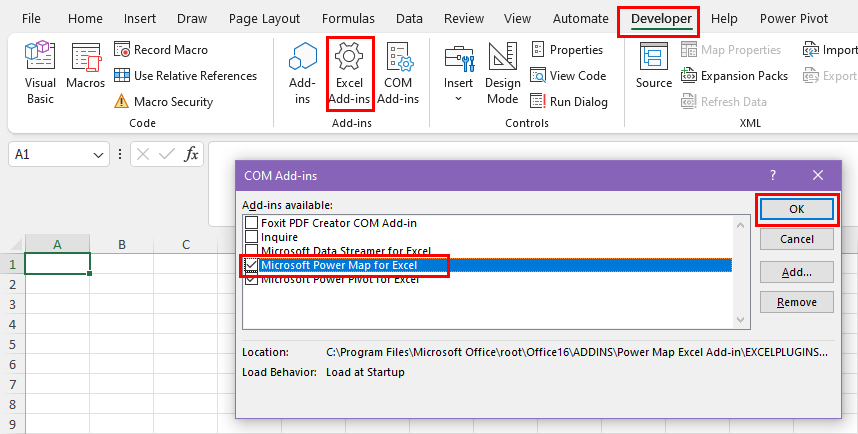Toggle Use Relative References
This screenshot has height=434, width=858.
185,76
